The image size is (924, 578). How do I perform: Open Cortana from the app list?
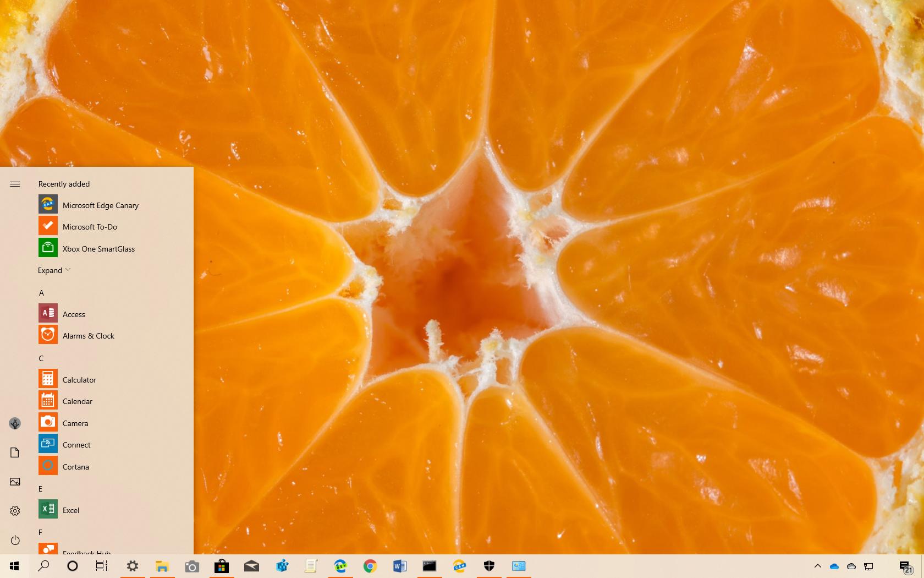coord(75,466)
